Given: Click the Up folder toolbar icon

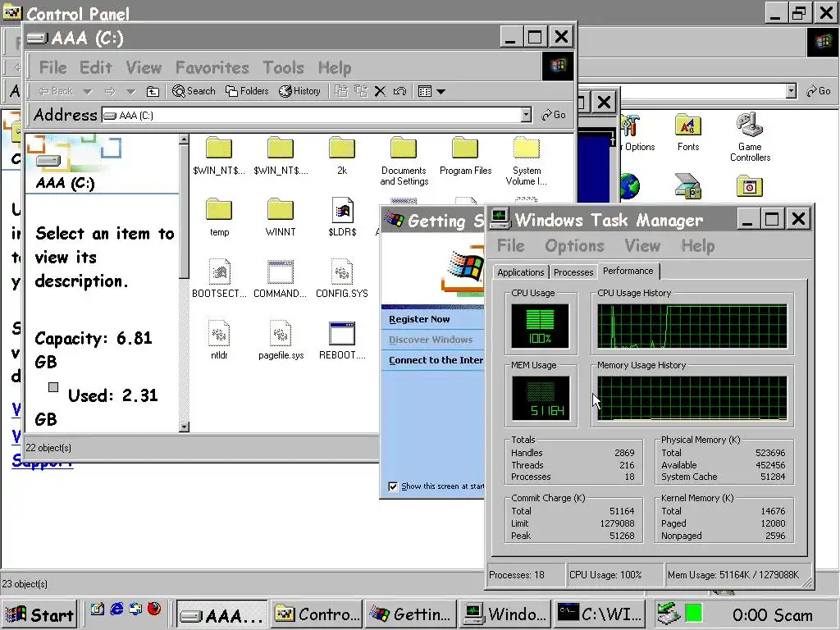Looking at the screenshot, I should point(153,92).
